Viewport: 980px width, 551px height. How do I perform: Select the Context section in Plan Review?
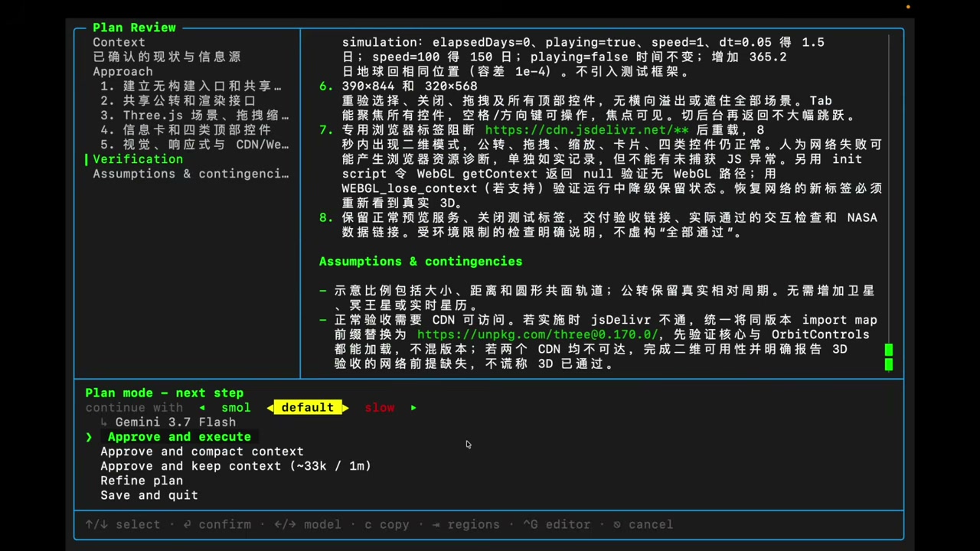(x=119, y=42)
